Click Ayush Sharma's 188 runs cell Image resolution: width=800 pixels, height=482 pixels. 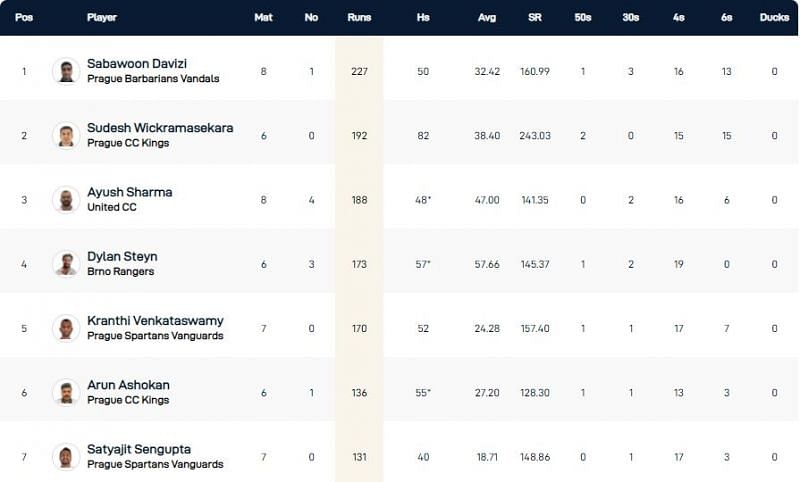click(x=358, y=200)
